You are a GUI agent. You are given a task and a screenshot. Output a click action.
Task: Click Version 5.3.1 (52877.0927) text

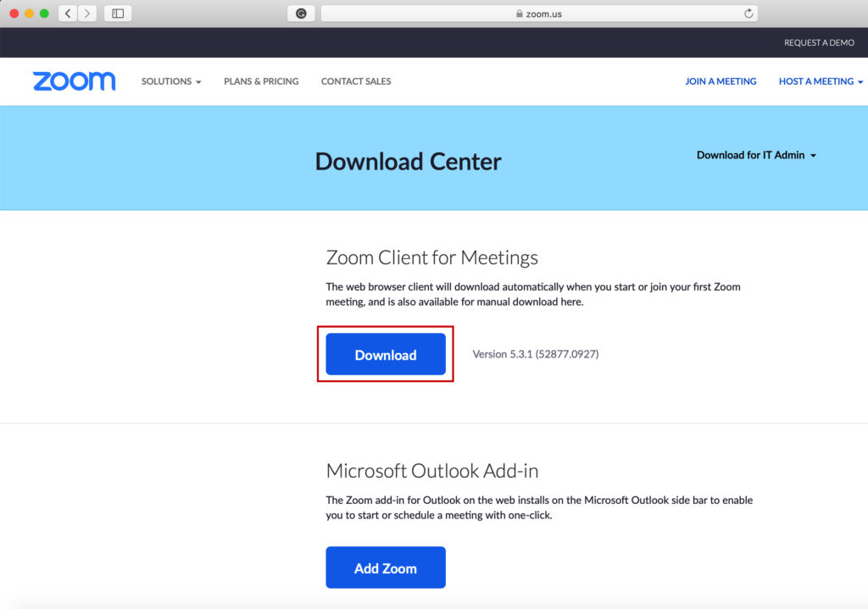536,354
